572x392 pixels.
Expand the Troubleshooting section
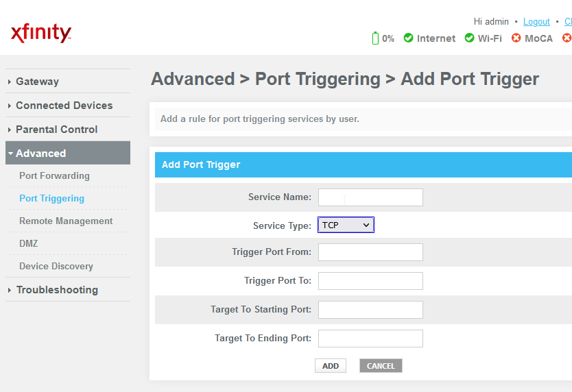point(57,290)
